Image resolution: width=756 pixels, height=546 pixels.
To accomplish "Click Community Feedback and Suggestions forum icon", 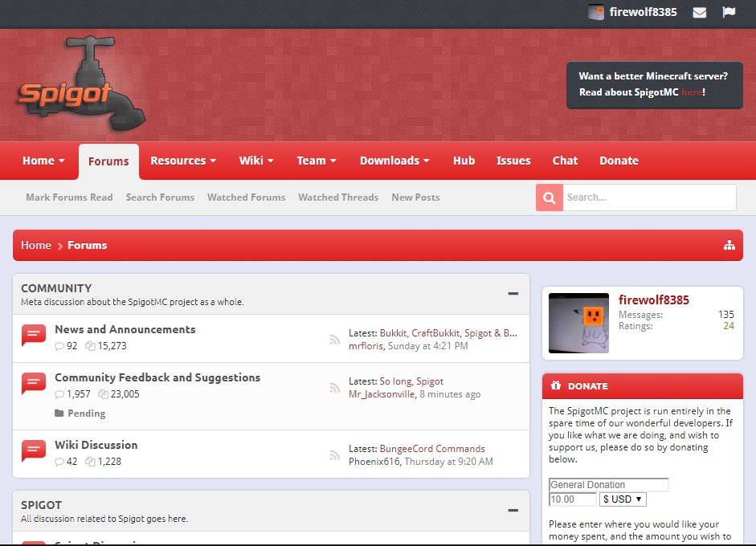I will (x=33, y=384).
